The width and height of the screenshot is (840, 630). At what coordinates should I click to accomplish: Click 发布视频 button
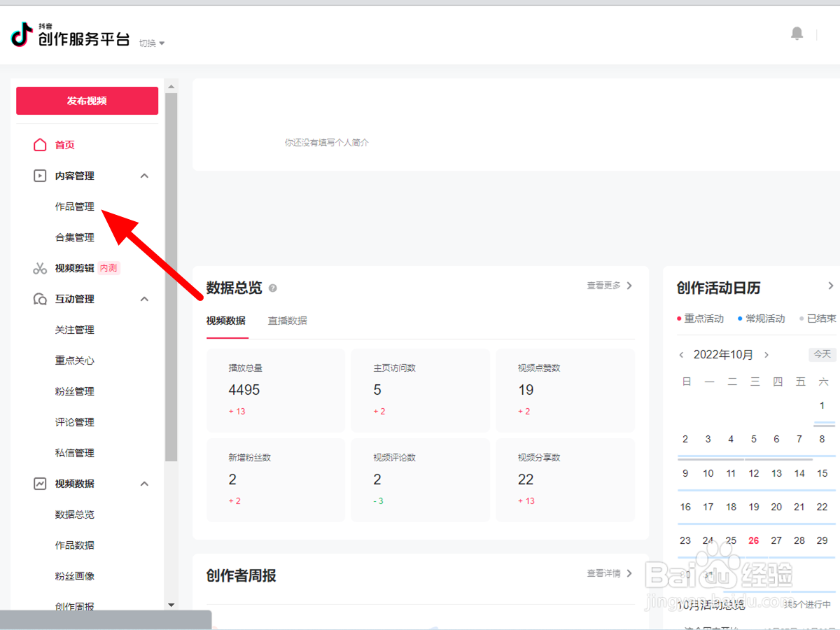(x=87, y=101)
